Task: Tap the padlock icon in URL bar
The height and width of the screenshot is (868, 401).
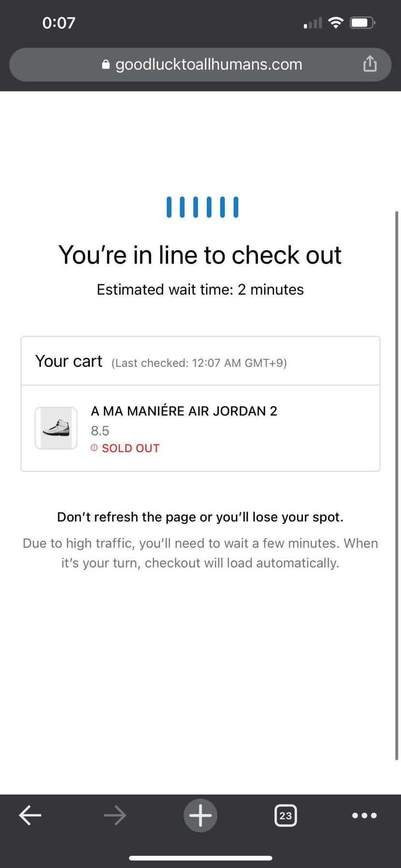Action: (x=106, y=64)
